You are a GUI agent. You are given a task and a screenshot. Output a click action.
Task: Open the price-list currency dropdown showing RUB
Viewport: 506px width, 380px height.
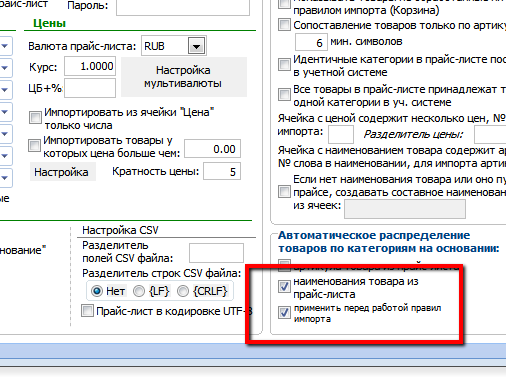click(x=196, y=46)
